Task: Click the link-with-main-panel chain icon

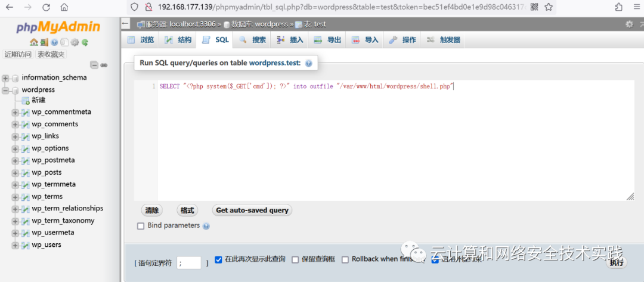Action: [104, 65]
